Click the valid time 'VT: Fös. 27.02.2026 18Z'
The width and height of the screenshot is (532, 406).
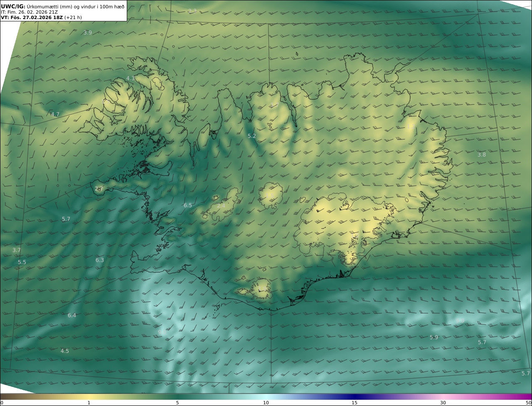[32, 18]
